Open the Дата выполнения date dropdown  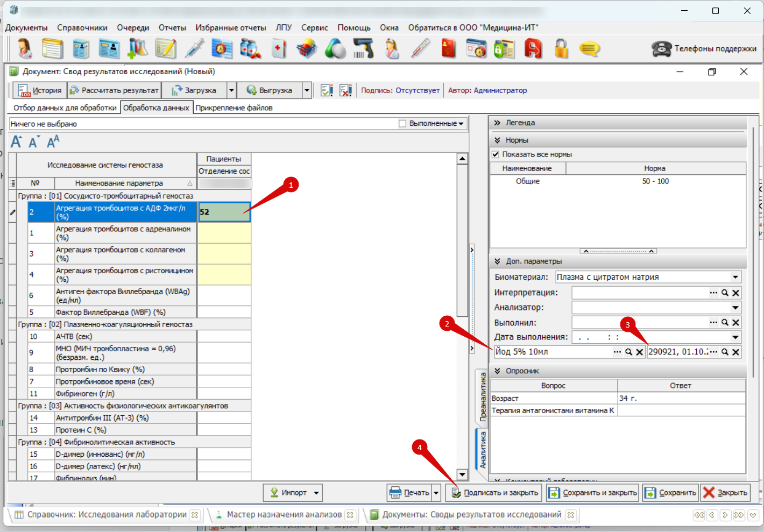[x=735, y=337]
